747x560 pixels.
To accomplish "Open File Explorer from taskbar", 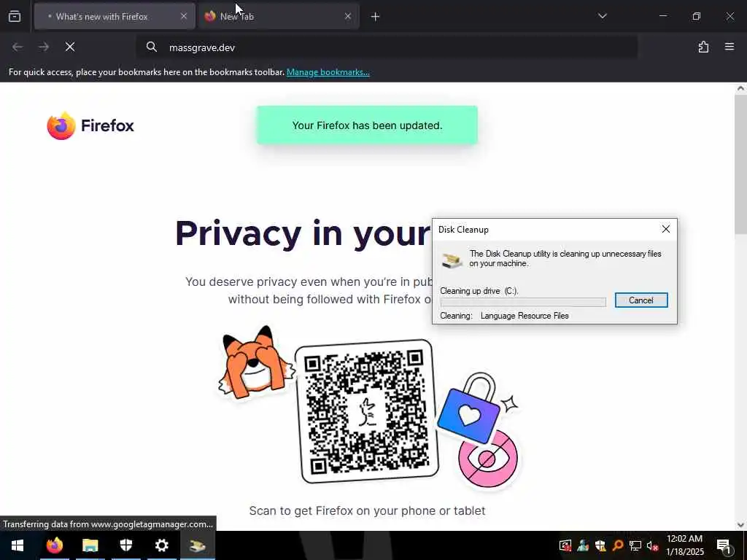I will click(90, 545).
